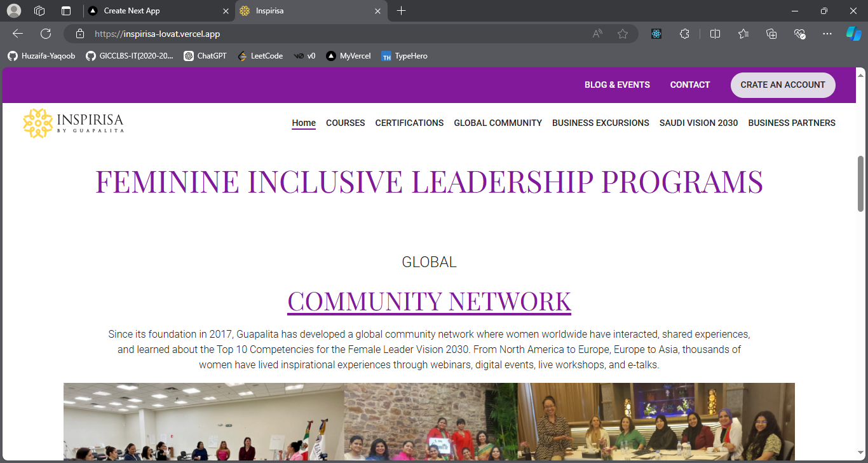868x463 pixels.
Task: Minimize the browser window
Action: [795, 11]
